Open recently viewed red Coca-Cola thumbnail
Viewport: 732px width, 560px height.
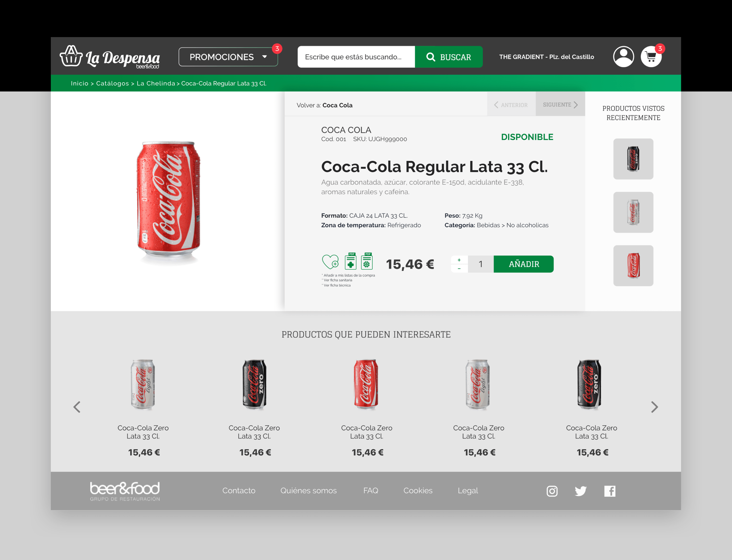(633, 266)
